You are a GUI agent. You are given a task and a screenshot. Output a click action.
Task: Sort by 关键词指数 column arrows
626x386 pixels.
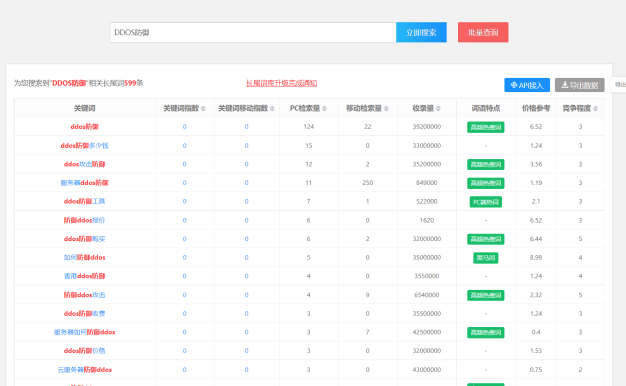(203, 109)
